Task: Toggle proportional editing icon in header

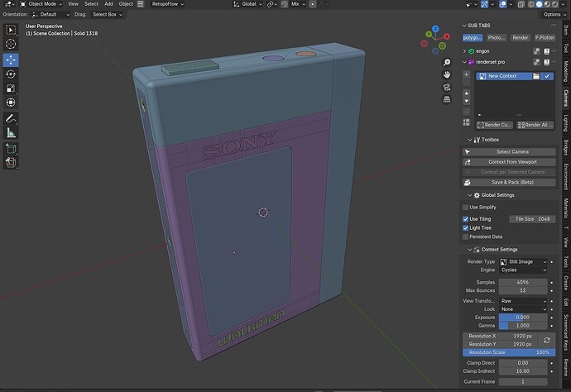Action: point(313,4)
